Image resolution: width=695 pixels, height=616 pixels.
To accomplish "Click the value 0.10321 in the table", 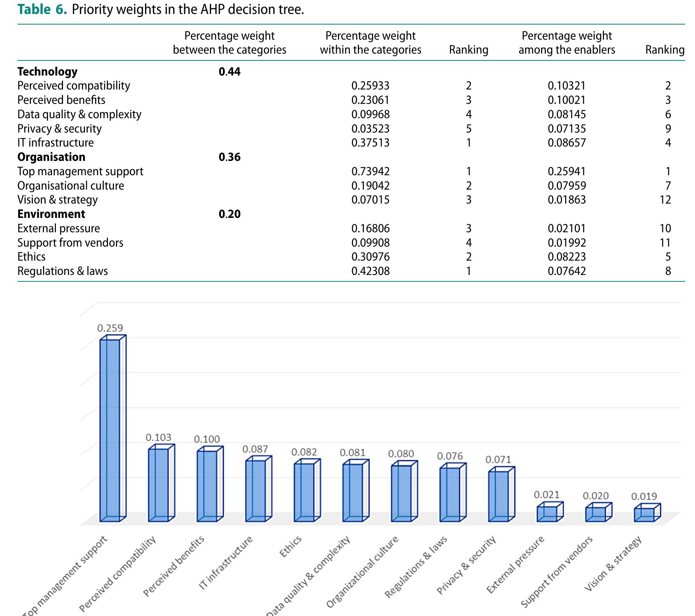I will coord(567,86).
